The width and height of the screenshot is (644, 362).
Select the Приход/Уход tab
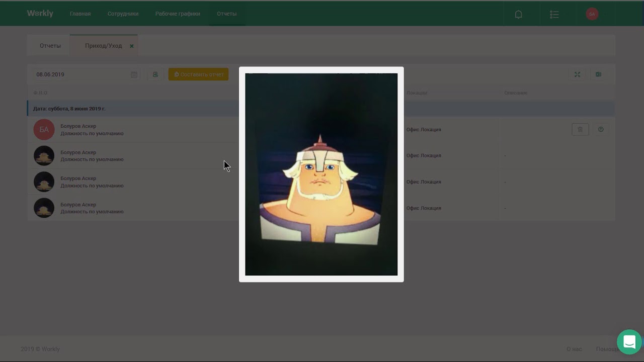[103, 46]
